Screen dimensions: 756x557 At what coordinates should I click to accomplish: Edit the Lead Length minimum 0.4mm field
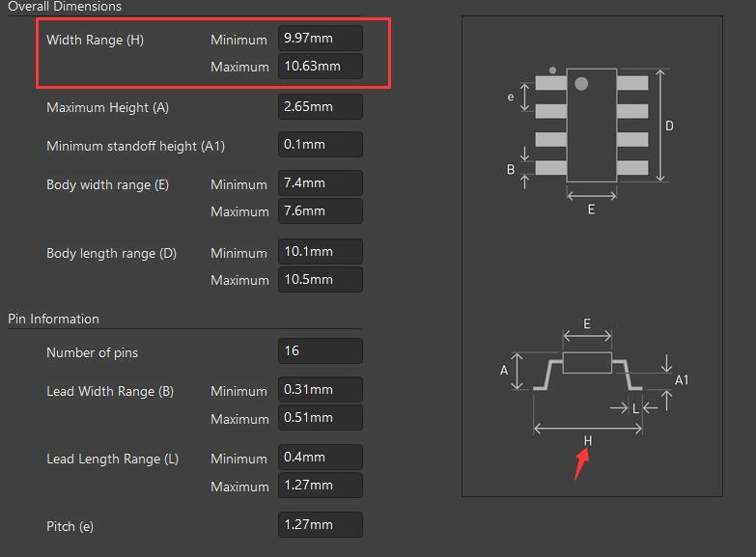click(x=321, y=457)
